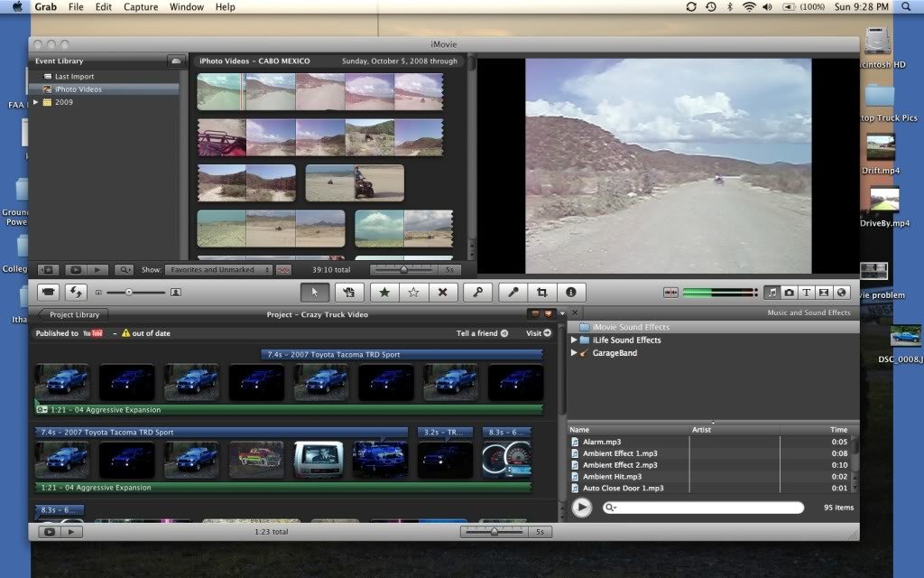The image size is (924, 578).
Task: Toggle the Music and Sound Effects browser
Action: click(x=772, y=293)
